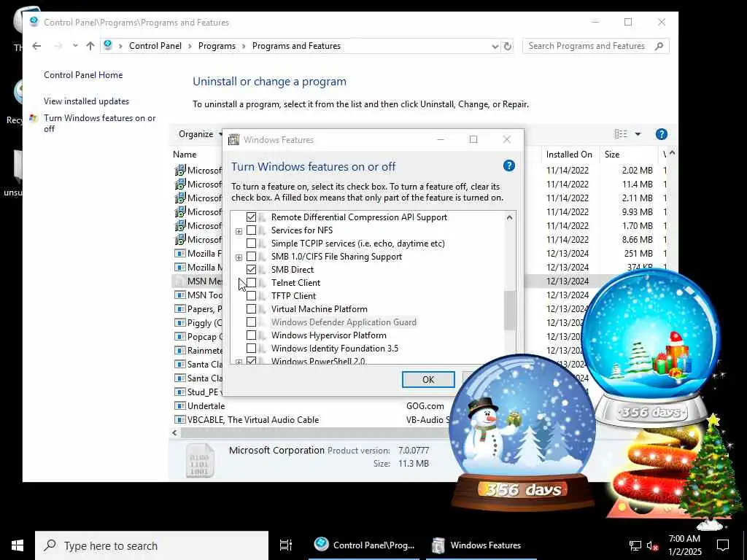747x560 pixels.
Task: Click the search magnifier in Programs and Features
Action: coord(659,46)
